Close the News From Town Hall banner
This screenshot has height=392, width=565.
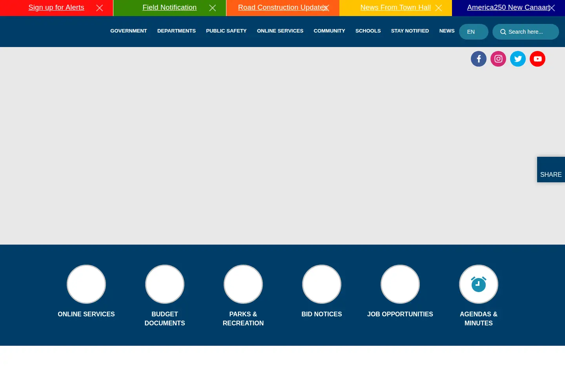tap(439, 8)
